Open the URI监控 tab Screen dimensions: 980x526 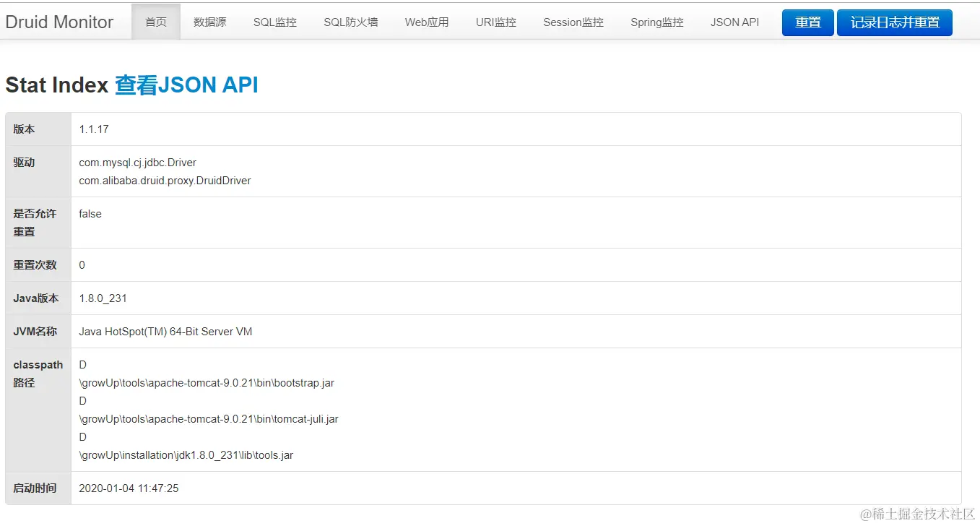tap(496, 22)
